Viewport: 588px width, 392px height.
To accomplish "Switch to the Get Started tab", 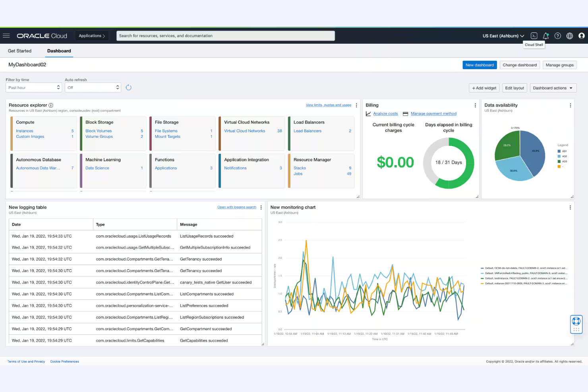I will click(19, 51).
